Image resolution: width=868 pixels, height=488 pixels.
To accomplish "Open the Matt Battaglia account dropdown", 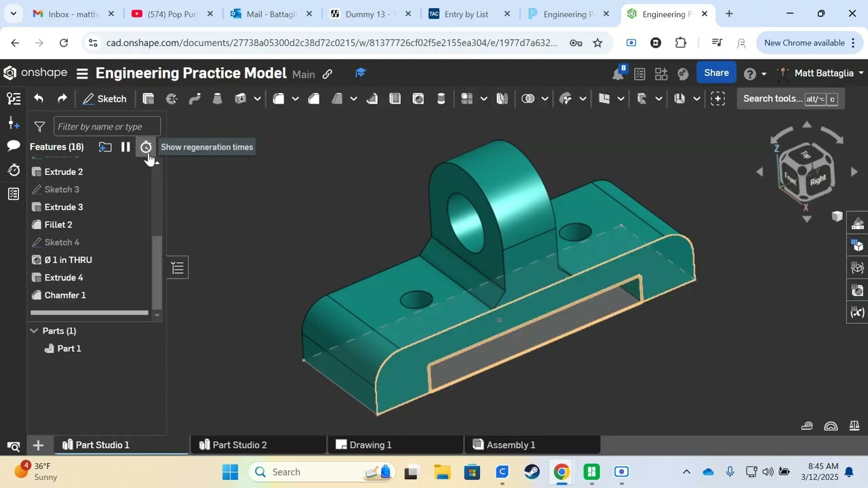I will [x=821, y=73].
